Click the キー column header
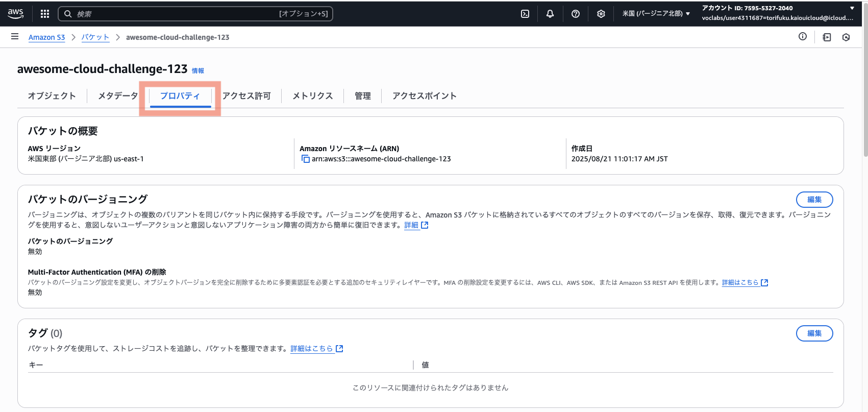 [36, 365]
